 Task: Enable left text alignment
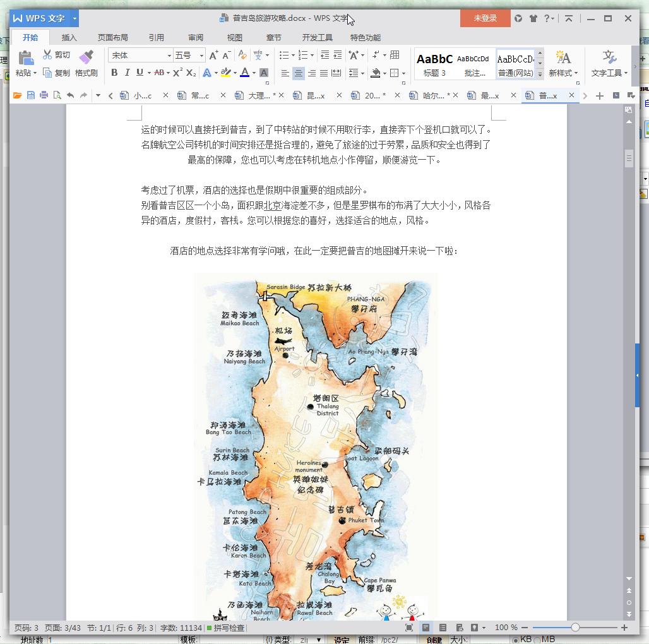(x=285, y=73)
